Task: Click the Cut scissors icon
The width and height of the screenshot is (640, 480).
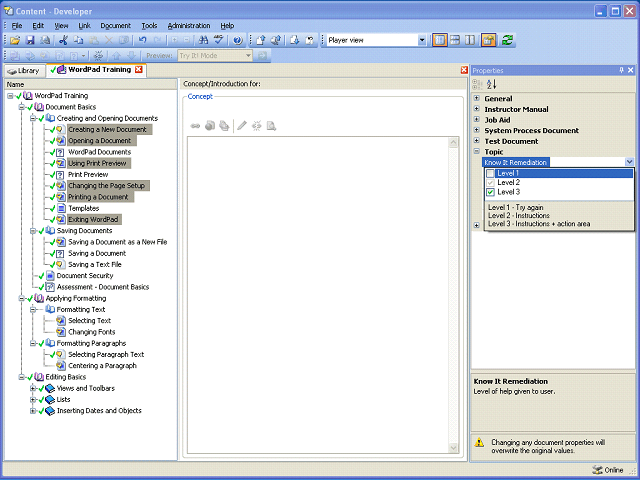Action: click(x=63, y=40)
